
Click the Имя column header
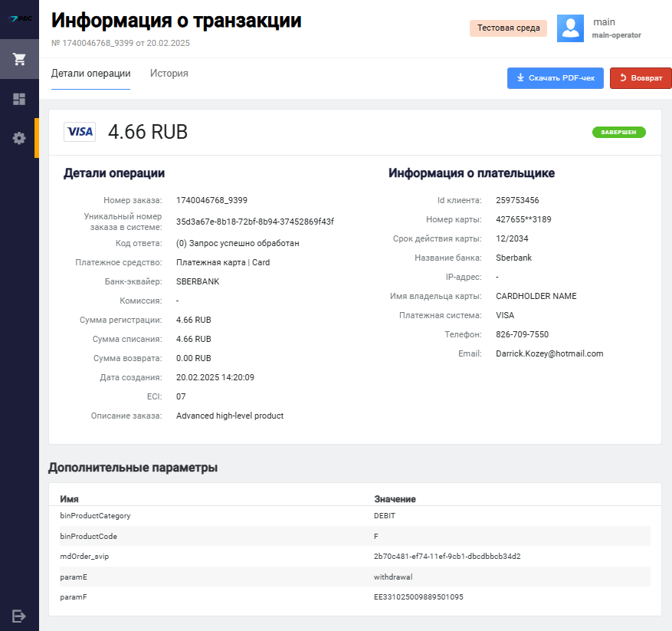(x=69, y=499)
